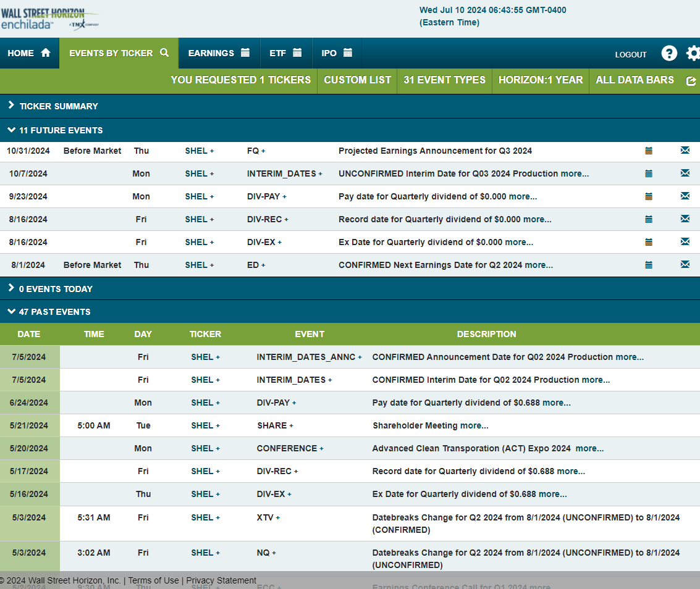Click email icon for 8/16/2024 DIV-EX event
Screen dimensions: 700x589
(685, 242)
